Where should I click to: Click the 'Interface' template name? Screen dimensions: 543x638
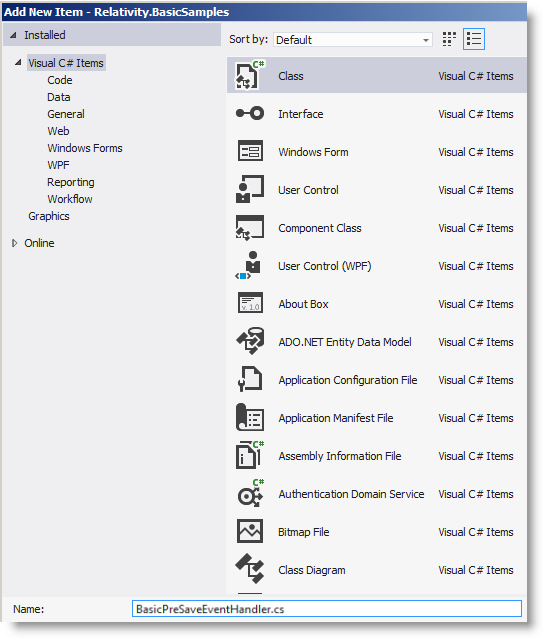tap(301, 114)
